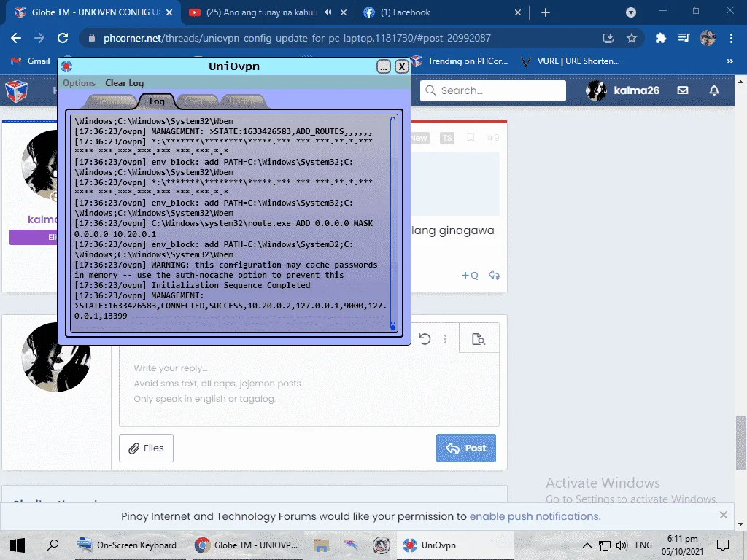747x560 pixels.
Task: Click the address bar URL
Action: pos(297,38)
